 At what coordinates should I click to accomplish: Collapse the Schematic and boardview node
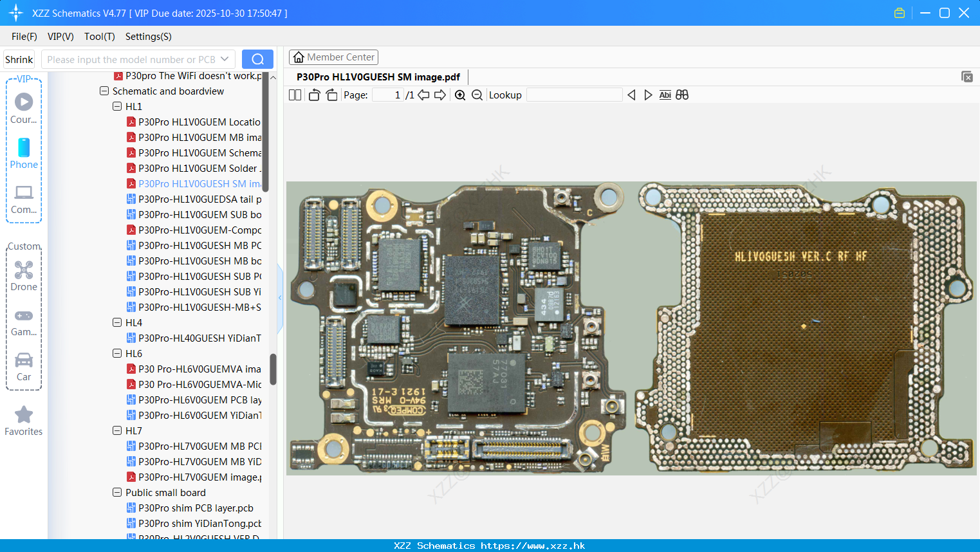pos(104,91)
